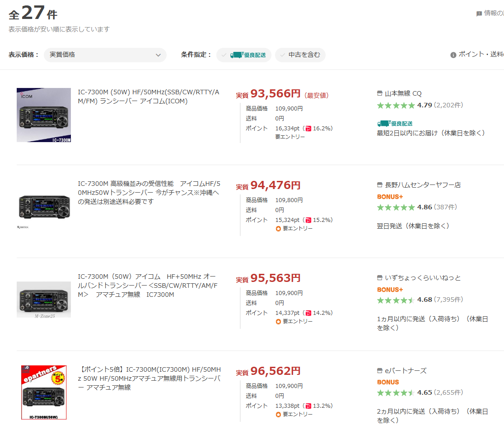Click the 実質 96,562円 price
Image resolution: width=504 pixels, height=429 pixels.
(268, 371)
